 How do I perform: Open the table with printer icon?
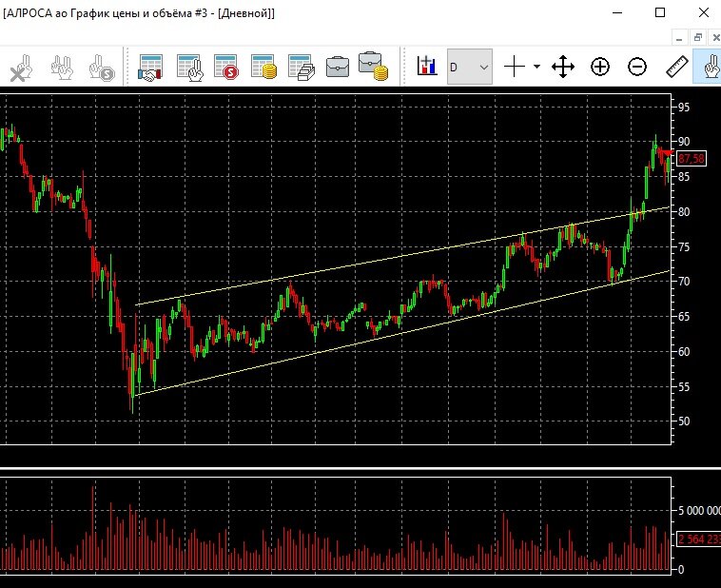click(302, 68)
